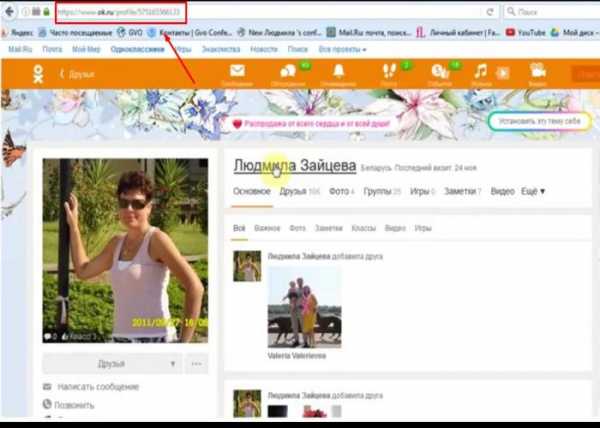Open the Друзья profile tab
The image size is (600, 428).
click(x=300, y=191)
